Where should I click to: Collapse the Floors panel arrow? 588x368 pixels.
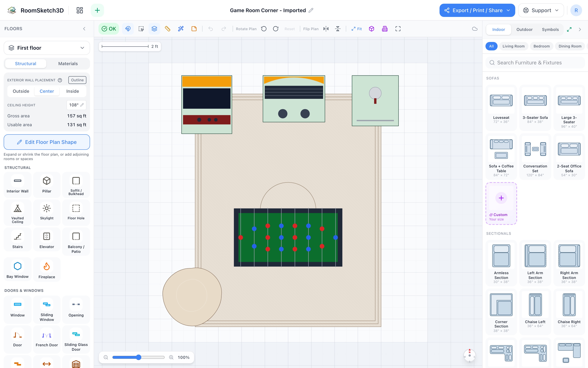(84, 29)
